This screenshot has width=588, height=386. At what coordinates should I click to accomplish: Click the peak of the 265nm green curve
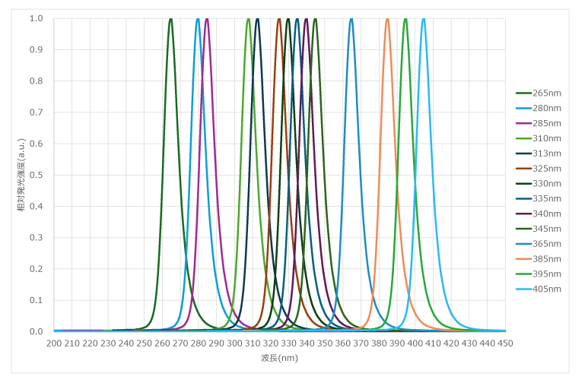click(170, 19)
